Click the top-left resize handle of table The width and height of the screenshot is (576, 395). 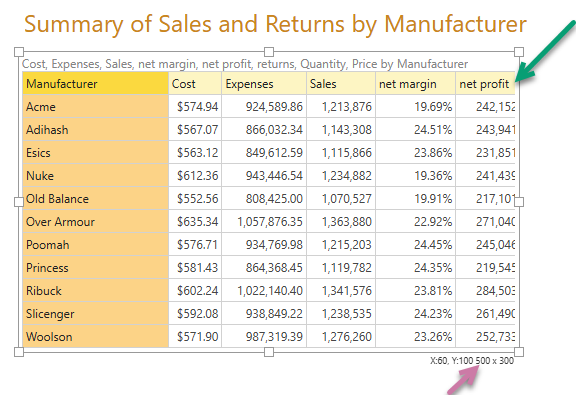(19, 52)
